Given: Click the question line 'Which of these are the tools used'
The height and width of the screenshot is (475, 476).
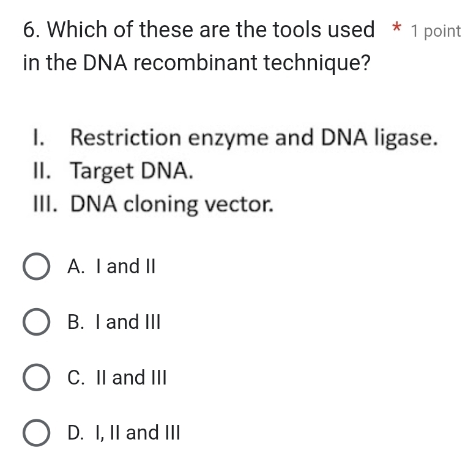Looking at the screenshot, I should tap(211, 30).
